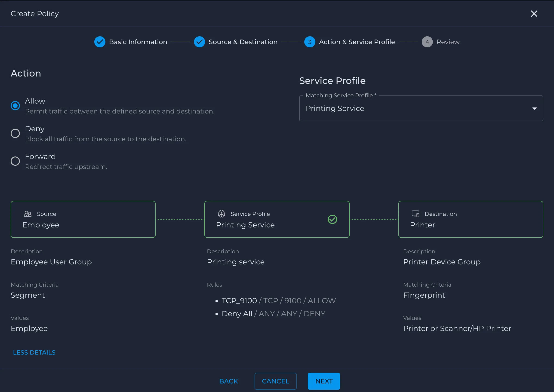Select the Allow action radio button
This screenshot has height=392, width=554.
[15, 106]
